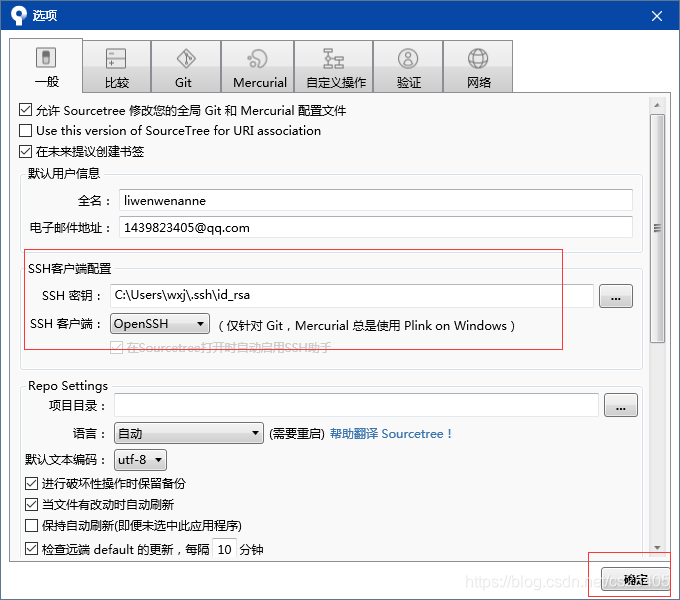The width and height of the screenshot is (680, 600).
Task: Toggle 进行破坏性操作时保留备份 checkbox
Action: (31, 483)
